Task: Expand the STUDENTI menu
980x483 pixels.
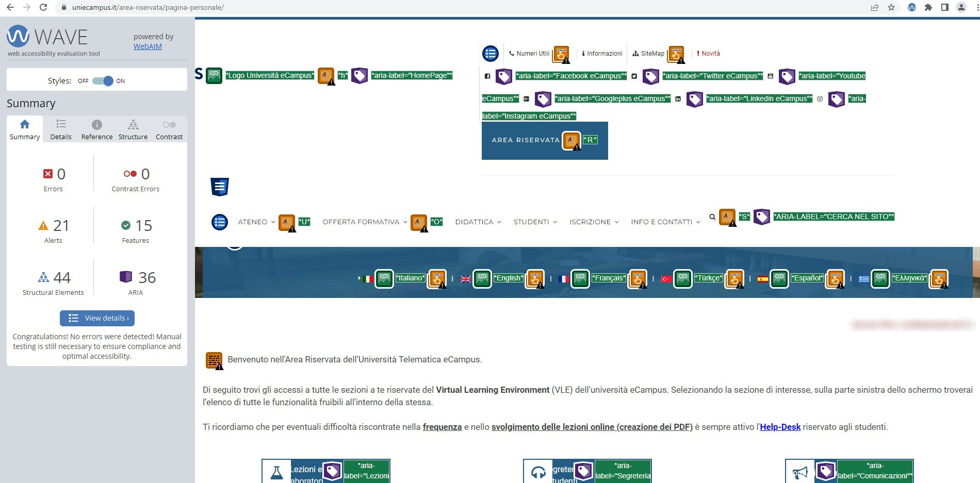Action: coord(535,222)
